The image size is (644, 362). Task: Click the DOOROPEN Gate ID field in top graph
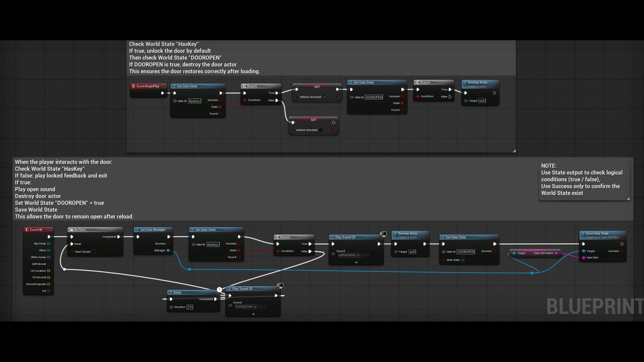pyautogui.click(x=374, y=97)
